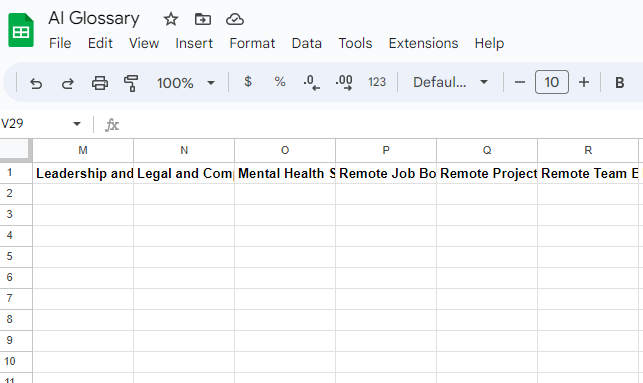The image size is (643, 383).
Task: Click the cell starting 'Legal and Com'
Action: tap(184, 173)
